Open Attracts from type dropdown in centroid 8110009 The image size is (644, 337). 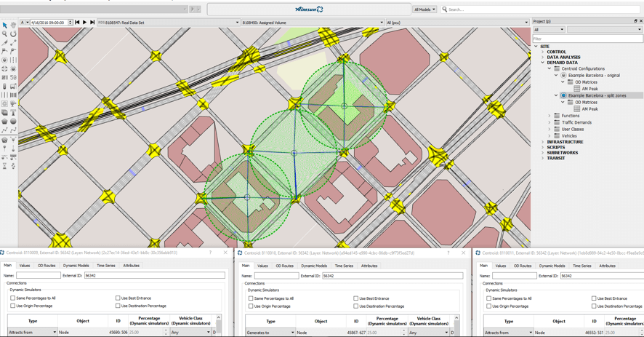pyautogui.click(x=33, y=332)
